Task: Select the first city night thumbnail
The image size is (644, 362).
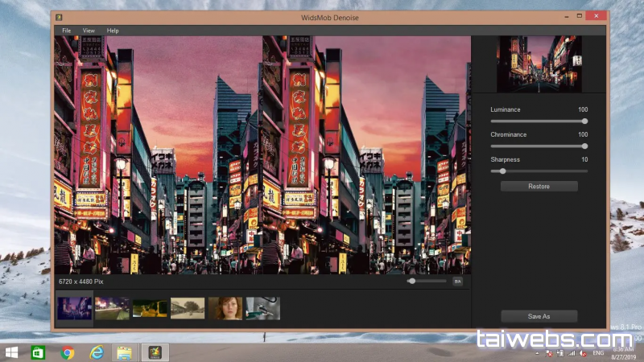Action: coord(74,308)
